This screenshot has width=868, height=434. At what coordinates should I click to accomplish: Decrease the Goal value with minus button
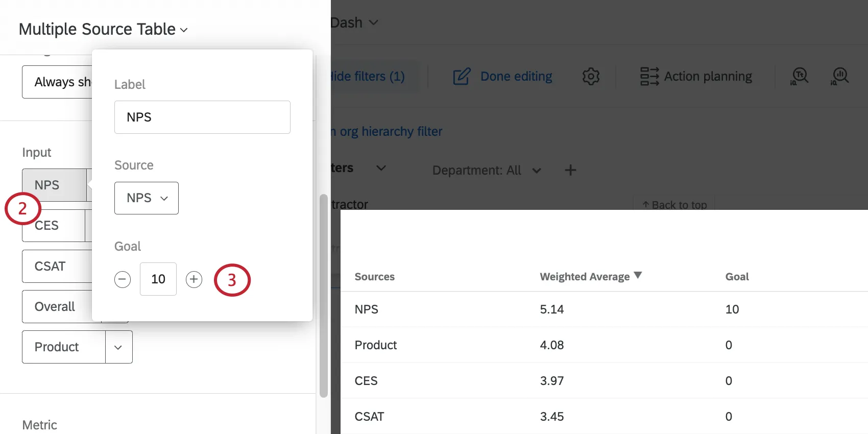(123, 279)
